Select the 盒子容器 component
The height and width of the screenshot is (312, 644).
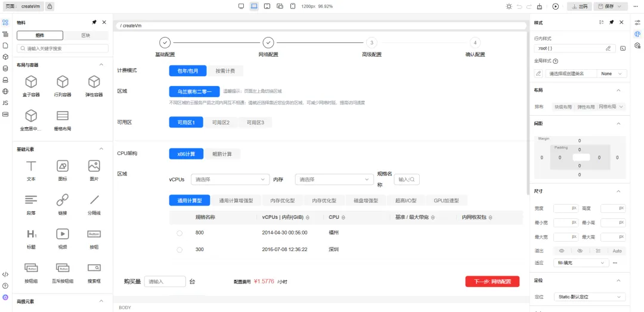[x=31, y=86]
